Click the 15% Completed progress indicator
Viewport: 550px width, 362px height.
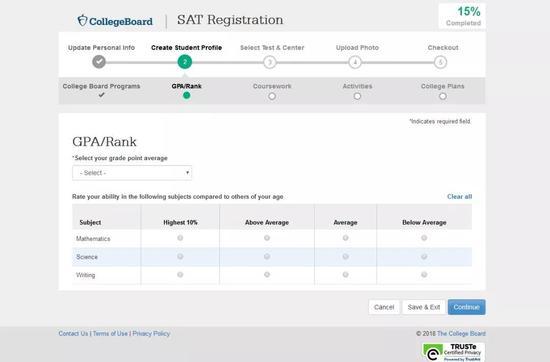[x=462, y=16]
